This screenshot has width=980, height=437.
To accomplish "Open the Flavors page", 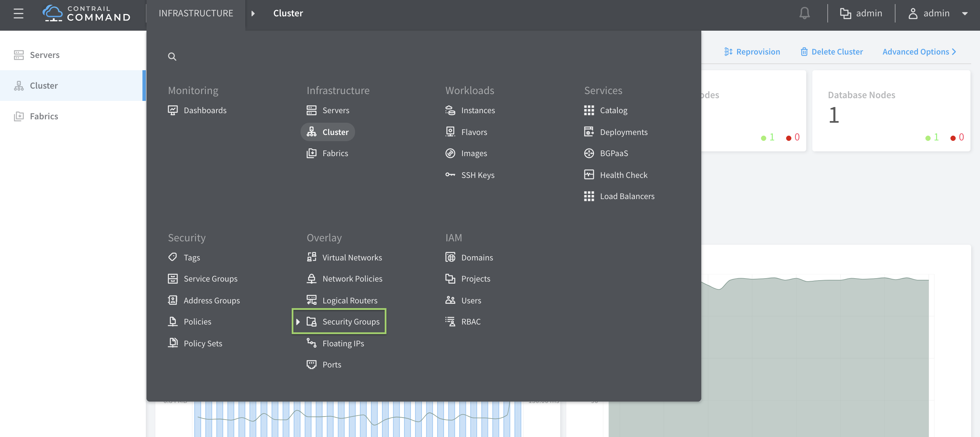I will 474,132.
